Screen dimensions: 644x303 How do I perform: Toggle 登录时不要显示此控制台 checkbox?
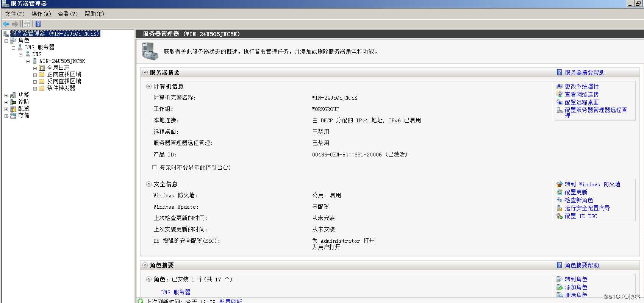pos(155,167)
